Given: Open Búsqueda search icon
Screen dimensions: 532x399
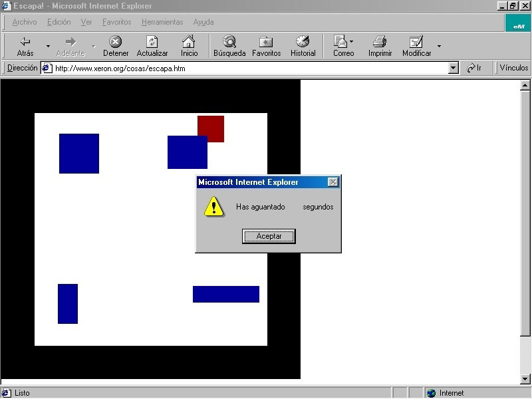Looking at the screenshot, I should point(229,41).
